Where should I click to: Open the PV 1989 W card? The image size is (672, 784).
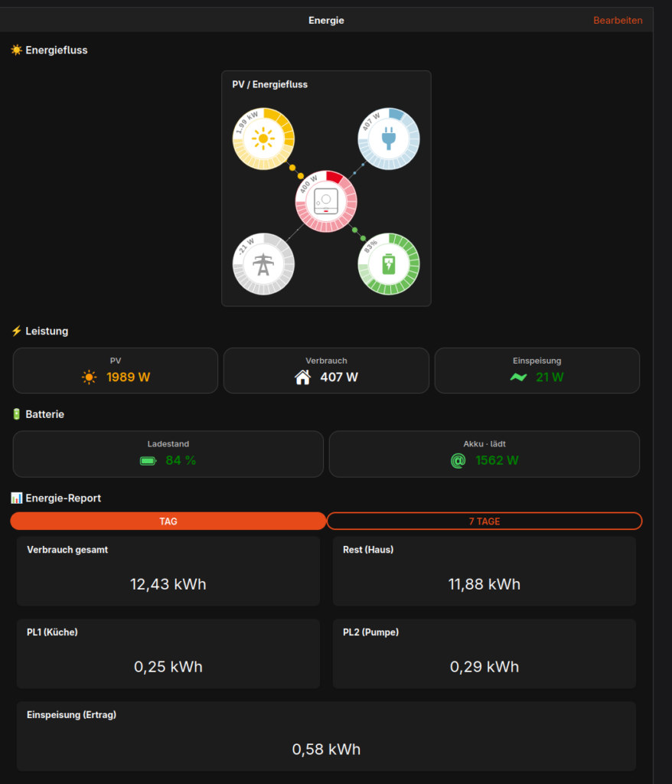pyautogui.click(x=116, y=371)
